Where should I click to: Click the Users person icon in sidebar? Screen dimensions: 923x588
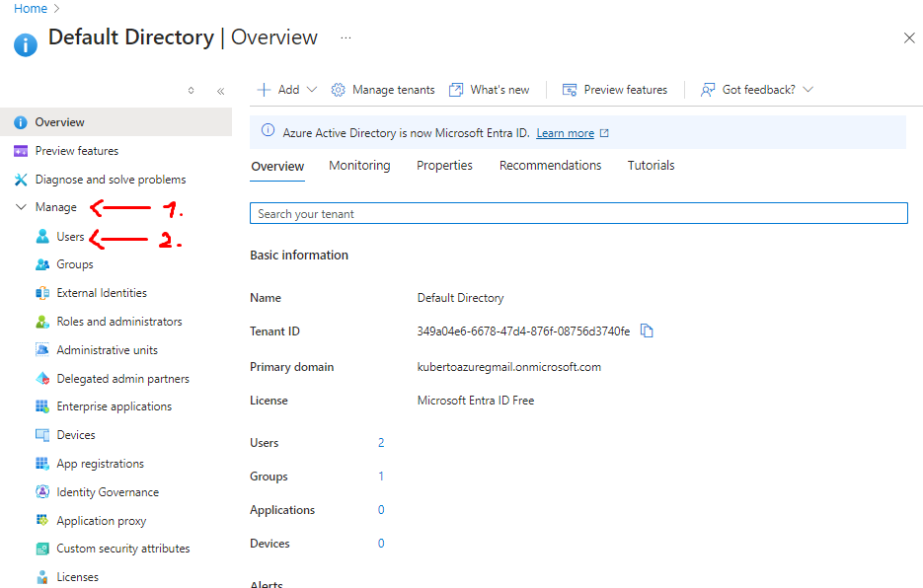(42, 237)
